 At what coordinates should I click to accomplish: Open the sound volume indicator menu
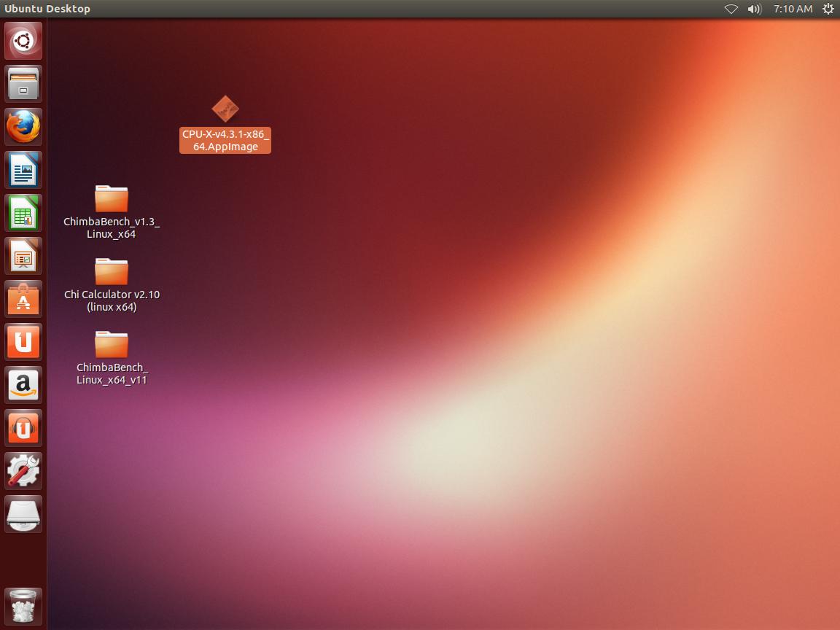pyautogui.click(x=754, y=9)
